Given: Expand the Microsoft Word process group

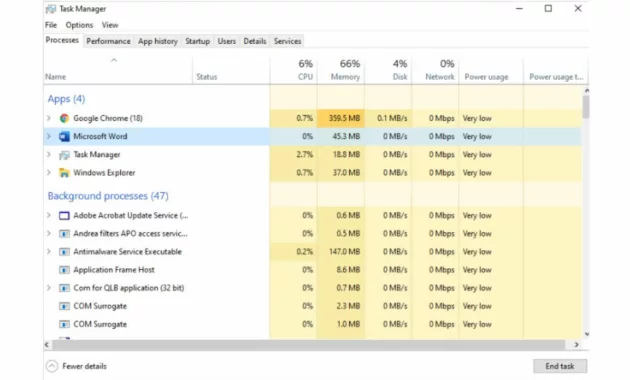Looking at the screenshot, I should [x=49, y=136].
